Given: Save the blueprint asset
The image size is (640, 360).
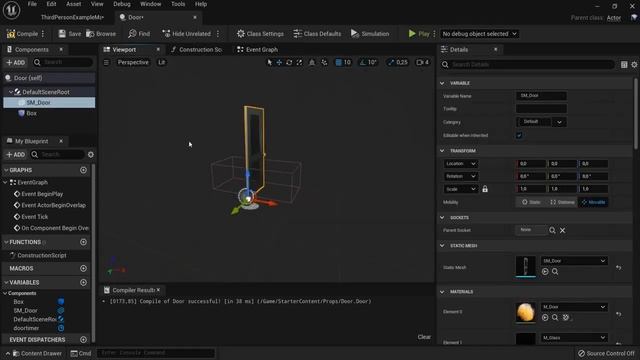Looking at the screenshot, I should click(69, 34).
